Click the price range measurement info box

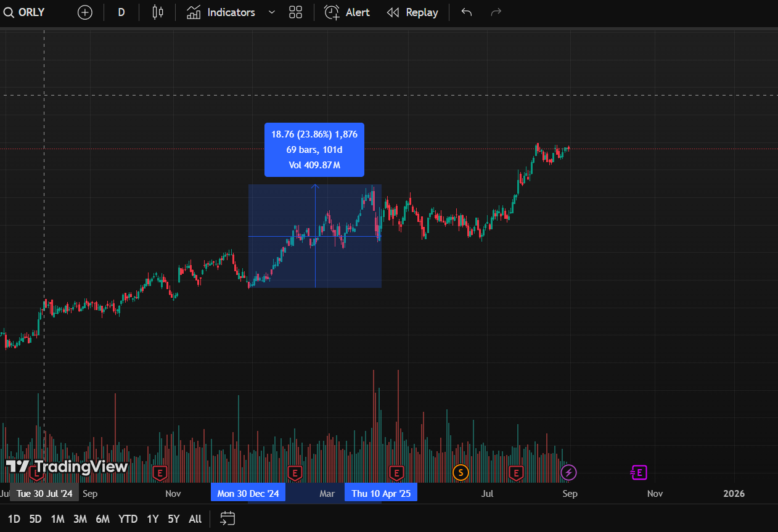coord(314,150)
